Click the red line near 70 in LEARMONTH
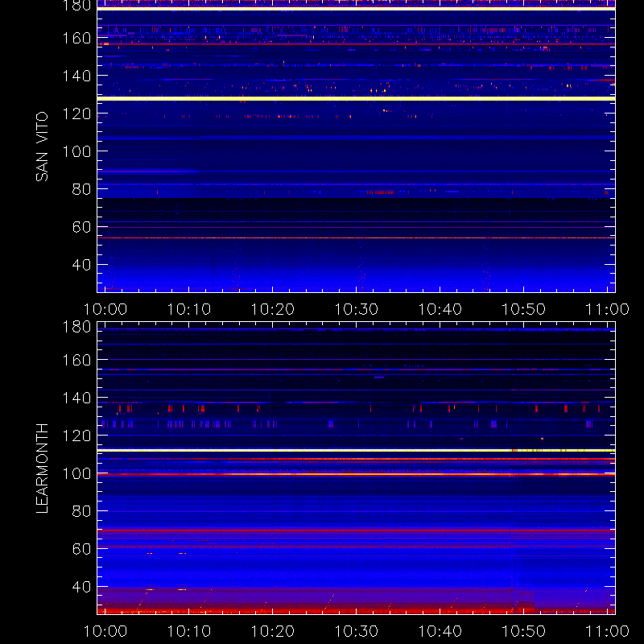Image resolution: width=644 pixels, height=644 pixels. tap(356, 530)
